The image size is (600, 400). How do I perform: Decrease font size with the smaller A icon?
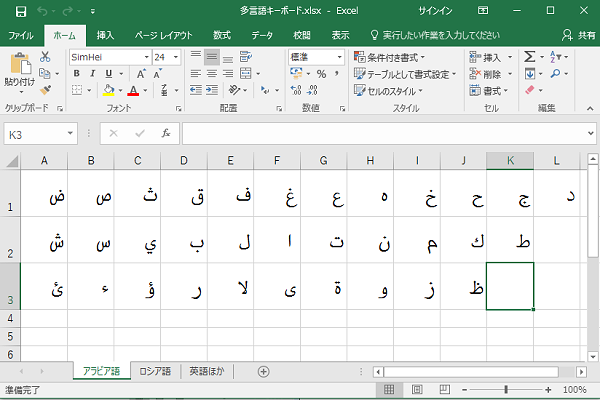[x=157, y=73]
